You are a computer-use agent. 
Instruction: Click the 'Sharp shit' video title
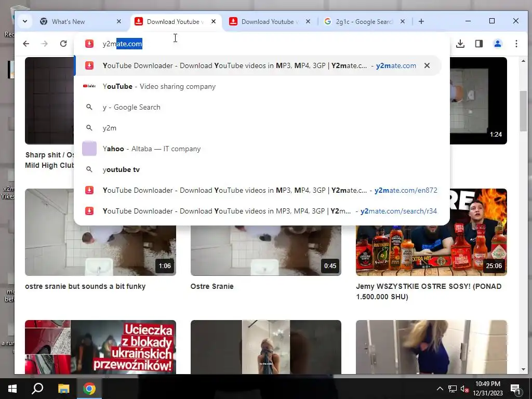tap(49, 160)
